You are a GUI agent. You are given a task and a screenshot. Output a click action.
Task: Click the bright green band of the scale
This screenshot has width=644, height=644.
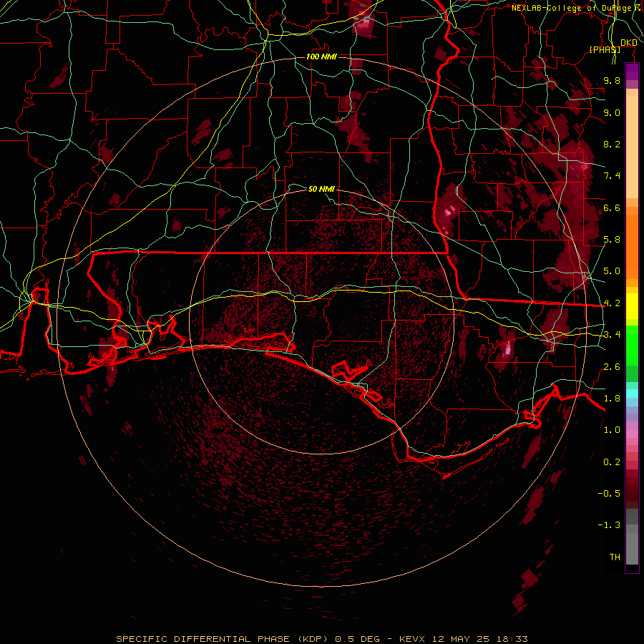point(632,346)
